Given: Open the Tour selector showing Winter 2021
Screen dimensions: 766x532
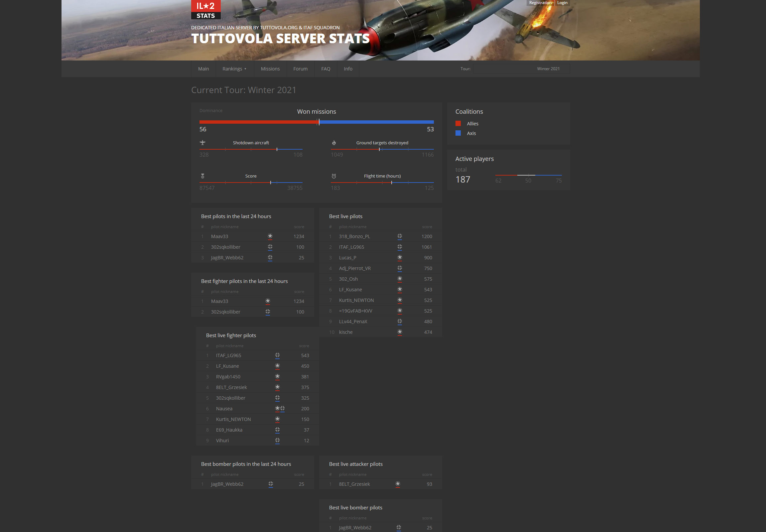Looking at the screenshot, I should pos(521,69).
